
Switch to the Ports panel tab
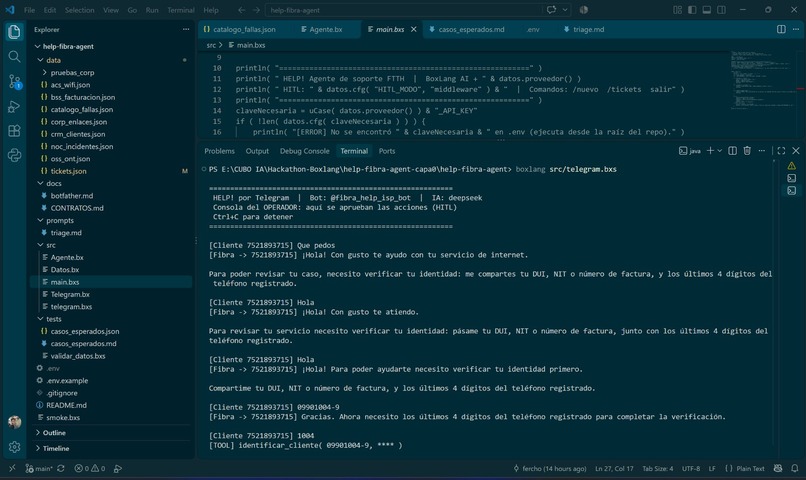point(387,151)
